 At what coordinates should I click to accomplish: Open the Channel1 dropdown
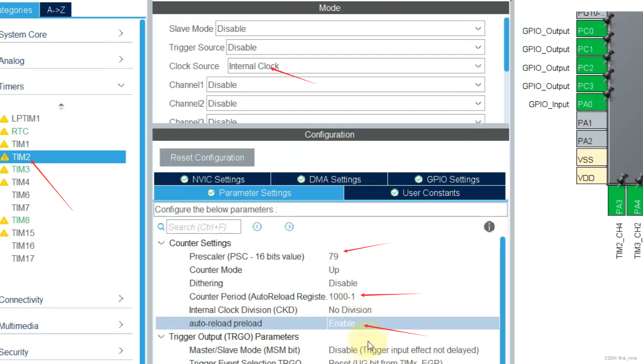point(346,85)
